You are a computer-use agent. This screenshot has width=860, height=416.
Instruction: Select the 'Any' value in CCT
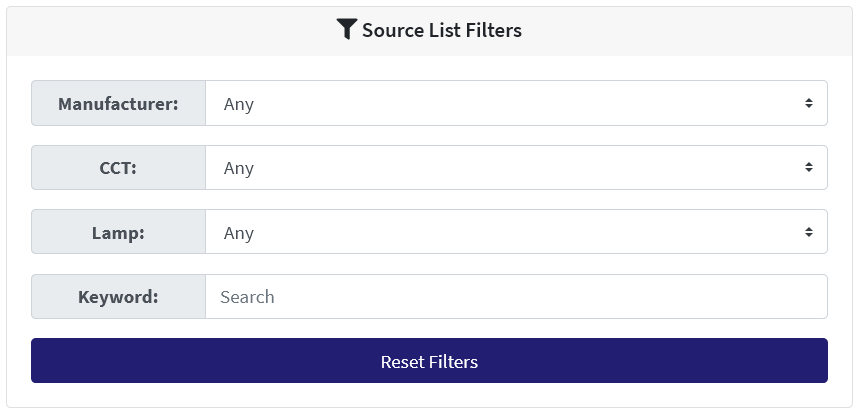[239, 168]
